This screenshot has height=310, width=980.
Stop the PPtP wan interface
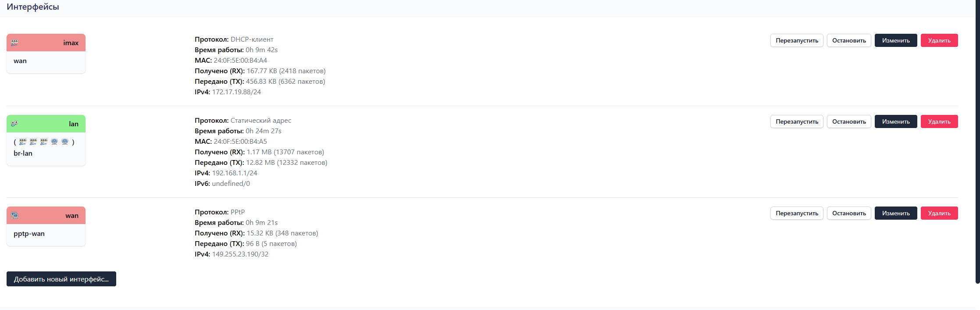point(849,213)
